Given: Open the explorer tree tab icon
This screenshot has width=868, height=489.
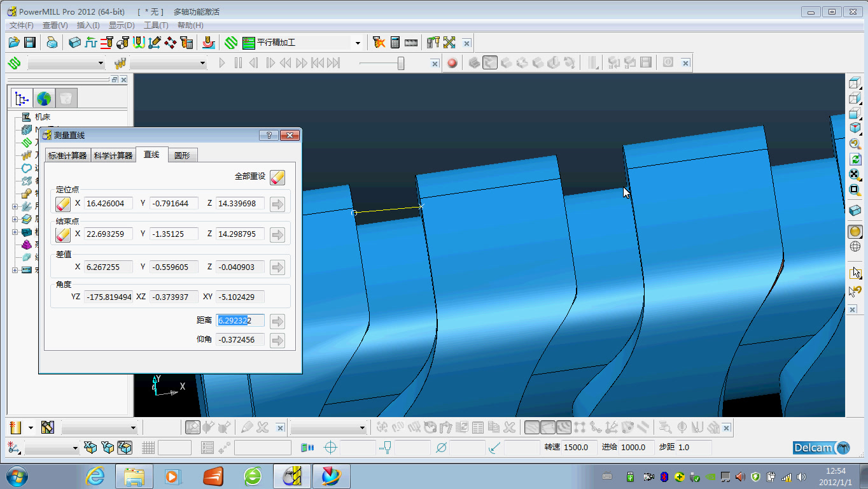Looking at the screenshot, I should point(22,98).
